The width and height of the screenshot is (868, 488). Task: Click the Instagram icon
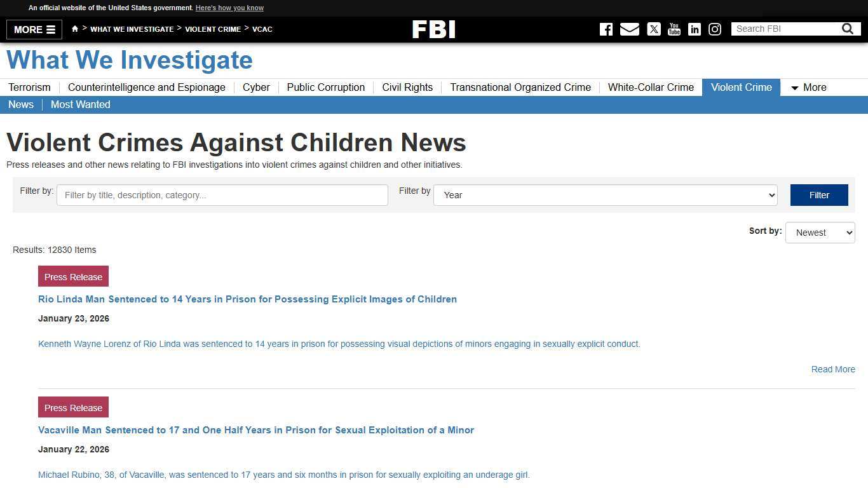pos(715,29)
